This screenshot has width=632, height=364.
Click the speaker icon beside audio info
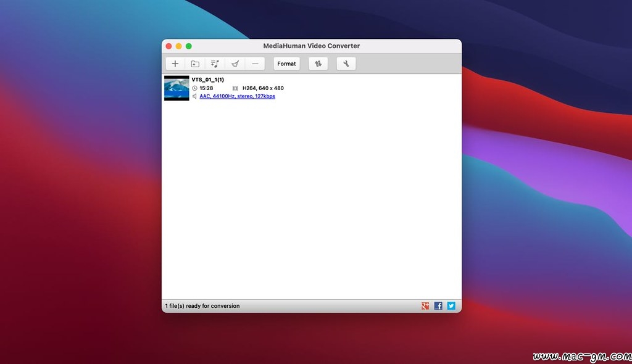pyautogui.click(x=194, y=96)
